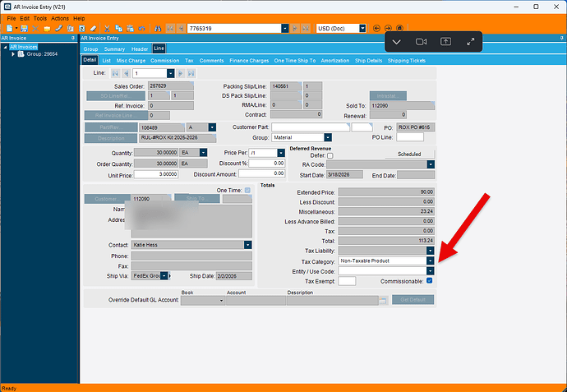Screen dimensions: 567x392
Task: Open the Help menu
Action: point(79,18)
